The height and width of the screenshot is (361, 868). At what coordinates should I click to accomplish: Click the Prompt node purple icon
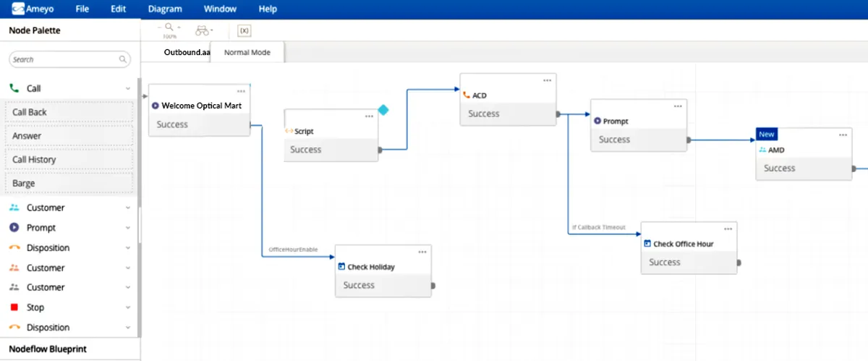coord(597,122)
